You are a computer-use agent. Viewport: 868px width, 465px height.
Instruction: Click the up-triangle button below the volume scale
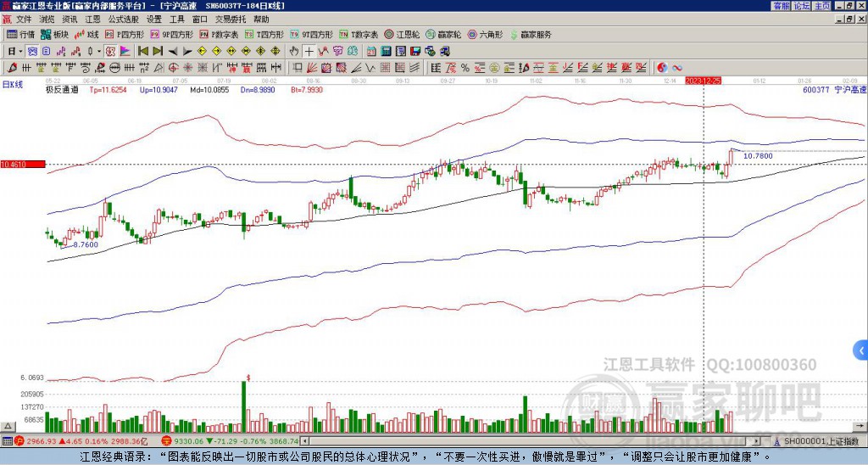(8, 426)
